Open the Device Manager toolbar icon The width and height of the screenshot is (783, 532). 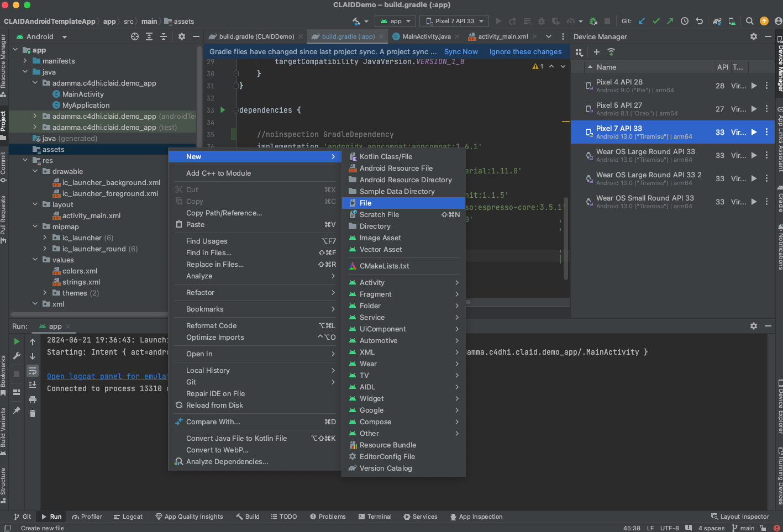[x=732, y=21]
